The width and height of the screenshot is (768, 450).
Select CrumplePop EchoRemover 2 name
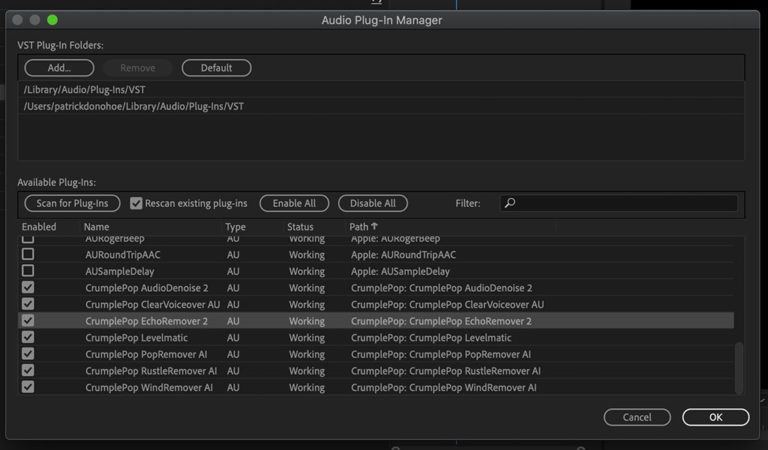click(146, 321)
